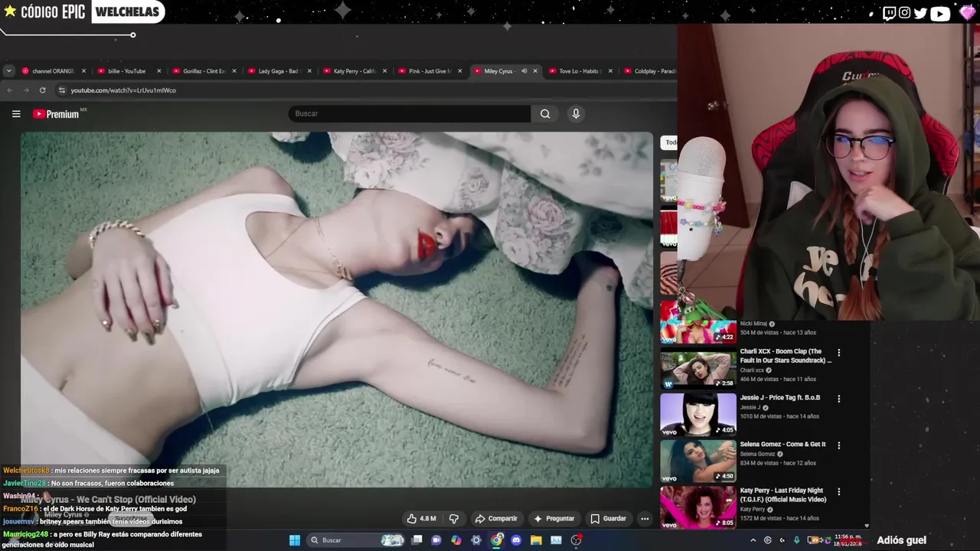This screenshot has height=551, width=980.
Task: View site information icon in address bar
Action: coord(62,90)
